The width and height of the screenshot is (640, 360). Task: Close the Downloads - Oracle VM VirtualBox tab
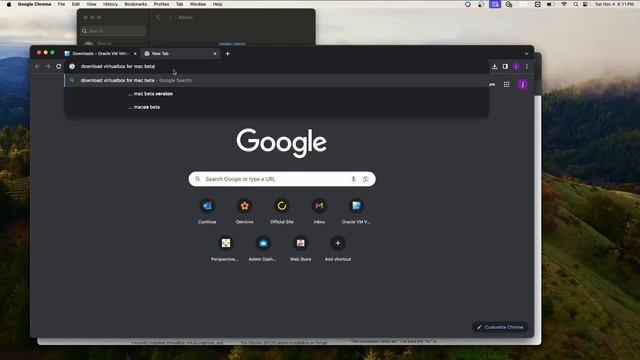(136, 53)
